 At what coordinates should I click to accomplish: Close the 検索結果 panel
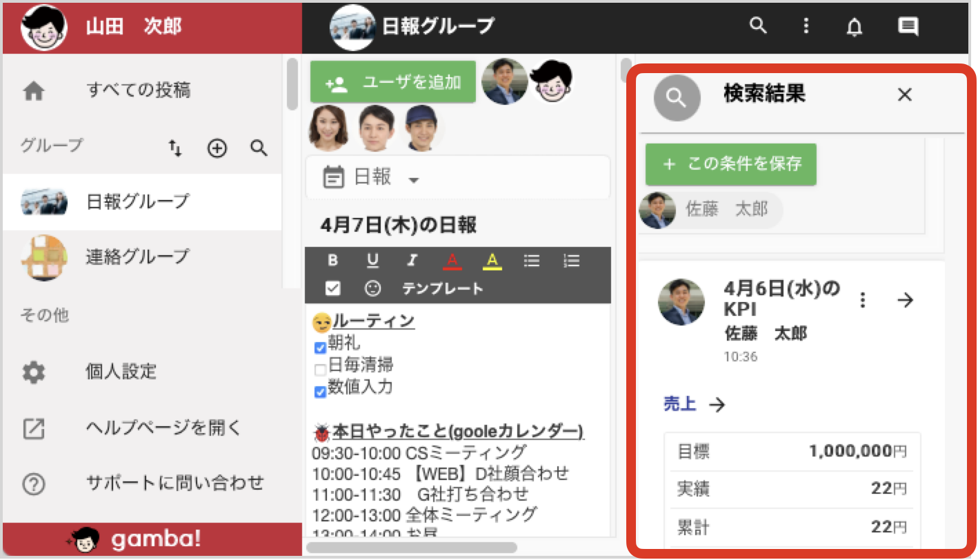[x=904, y=95]
